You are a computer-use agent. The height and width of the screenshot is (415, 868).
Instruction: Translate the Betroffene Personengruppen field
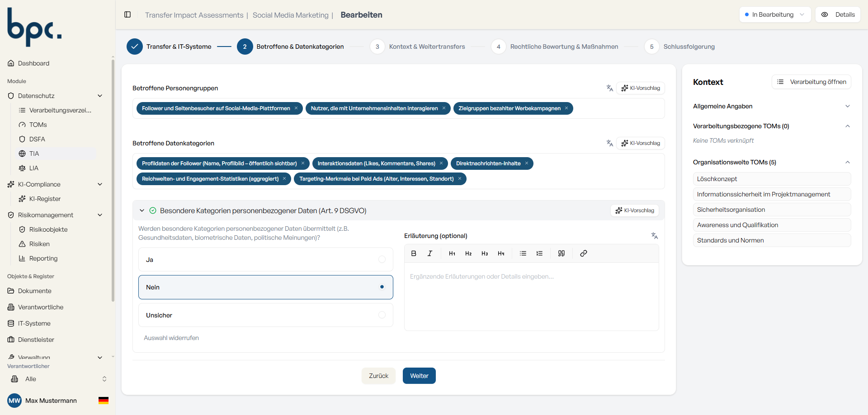(610, 88)
